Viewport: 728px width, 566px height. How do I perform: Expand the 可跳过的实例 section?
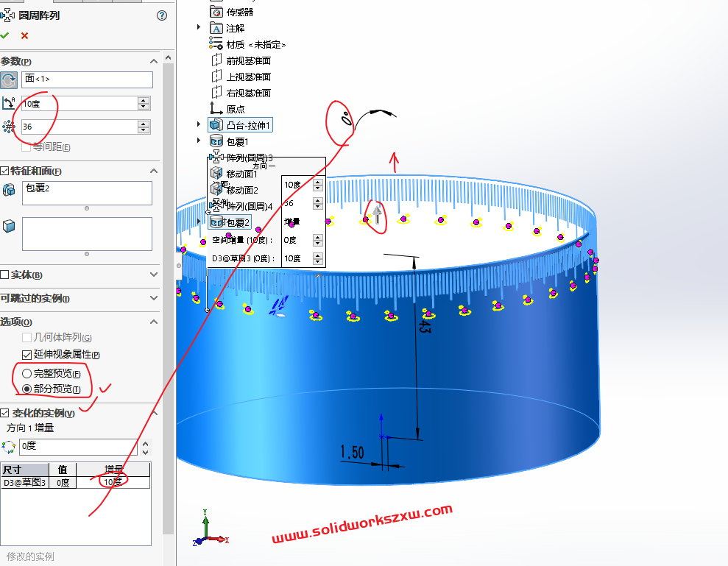pos(154,298)
